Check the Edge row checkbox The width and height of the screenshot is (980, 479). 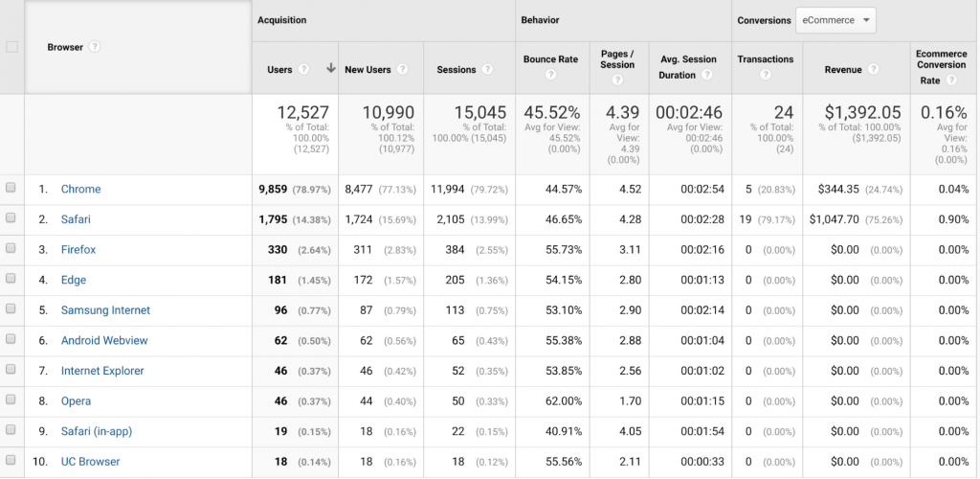pyautogui.click(x=11, y=279)
